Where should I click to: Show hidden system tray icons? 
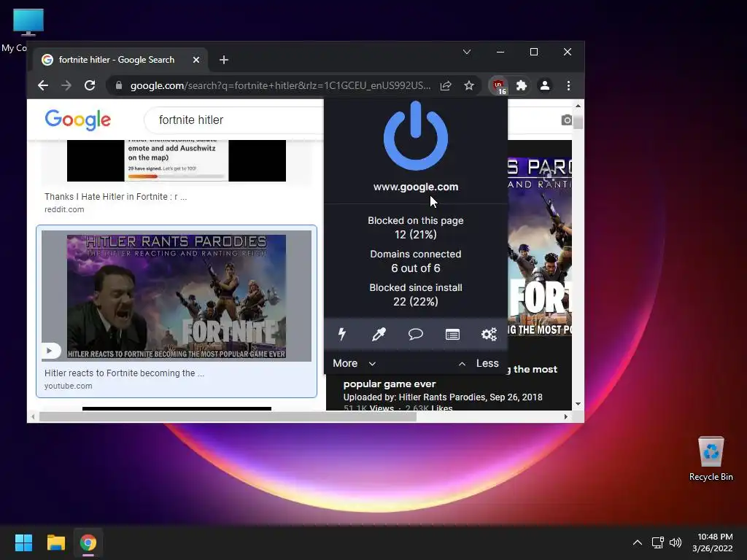click(x=638, y=542)
